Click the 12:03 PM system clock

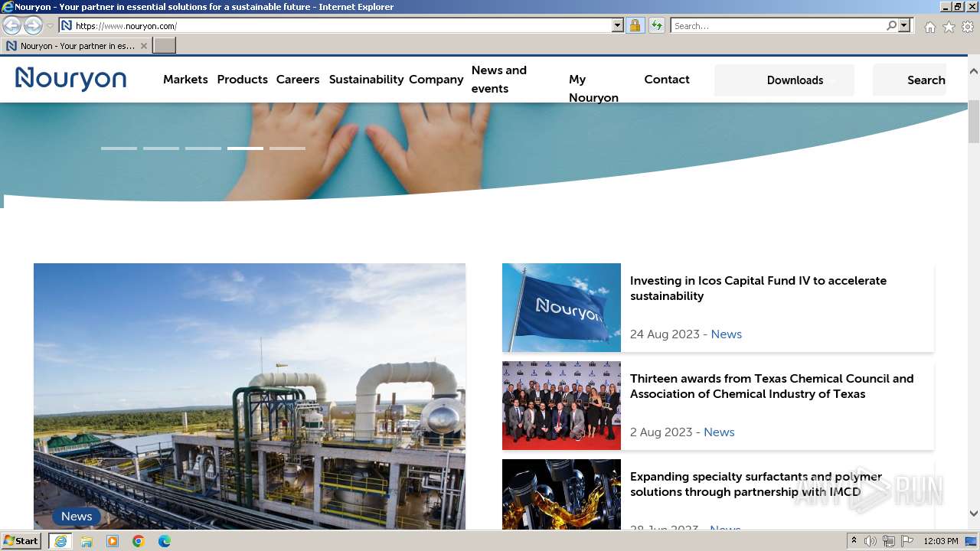941,541
